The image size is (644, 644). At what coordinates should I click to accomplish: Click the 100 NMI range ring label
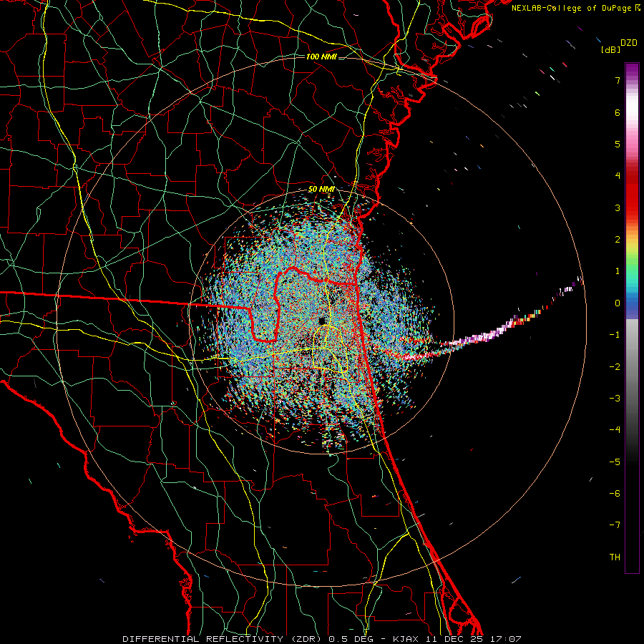click(x=321, y=57)
